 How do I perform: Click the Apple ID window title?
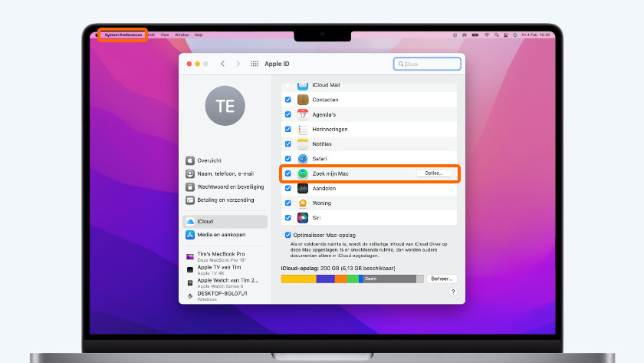tap(277, 64)
